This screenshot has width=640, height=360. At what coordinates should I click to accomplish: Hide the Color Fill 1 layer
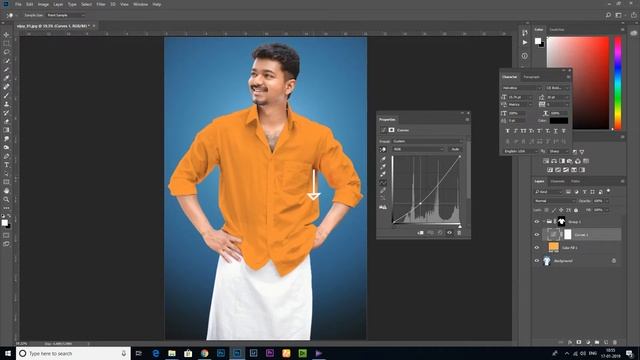[537, 248]
